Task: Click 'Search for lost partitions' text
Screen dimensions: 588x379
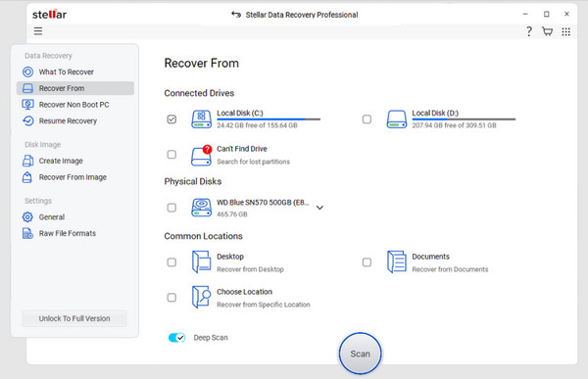Action: [253, 162]
